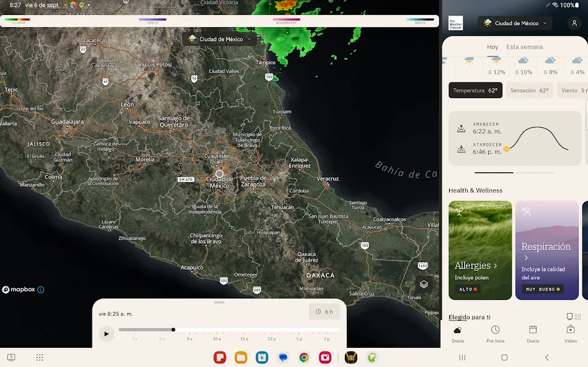Click the MUY BUENO air quality badge

pos(543,289)
